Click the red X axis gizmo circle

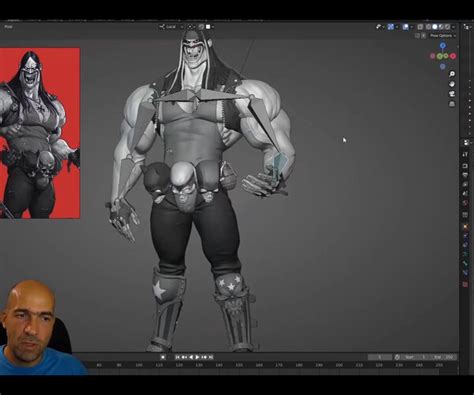[453, 56]
